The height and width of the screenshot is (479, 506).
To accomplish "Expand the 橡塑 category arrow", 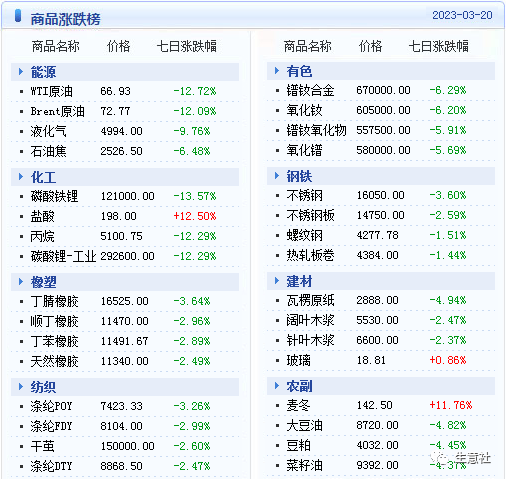I will 21,282.
